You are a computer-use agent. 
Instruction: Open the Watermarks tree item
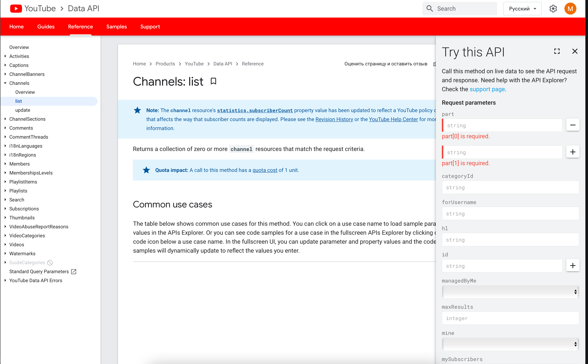pos(22,254)
